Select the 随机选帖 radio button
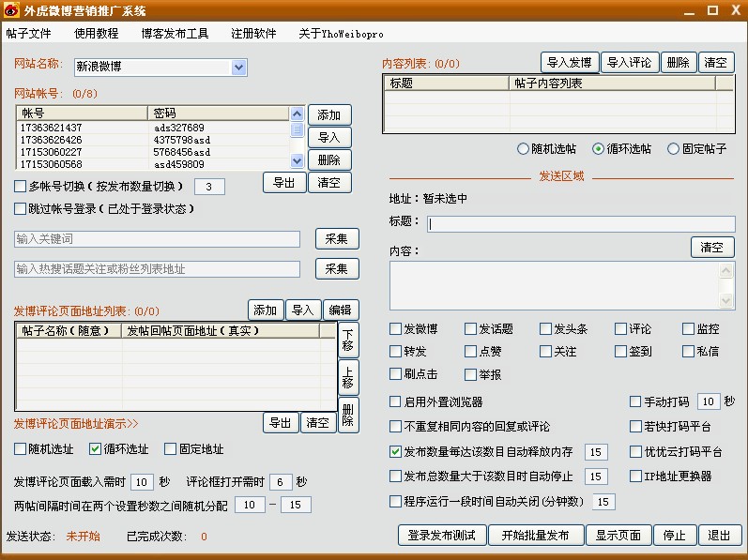This screenshot has width=748, height=560. pyautogui.click(x=523, y=149)
